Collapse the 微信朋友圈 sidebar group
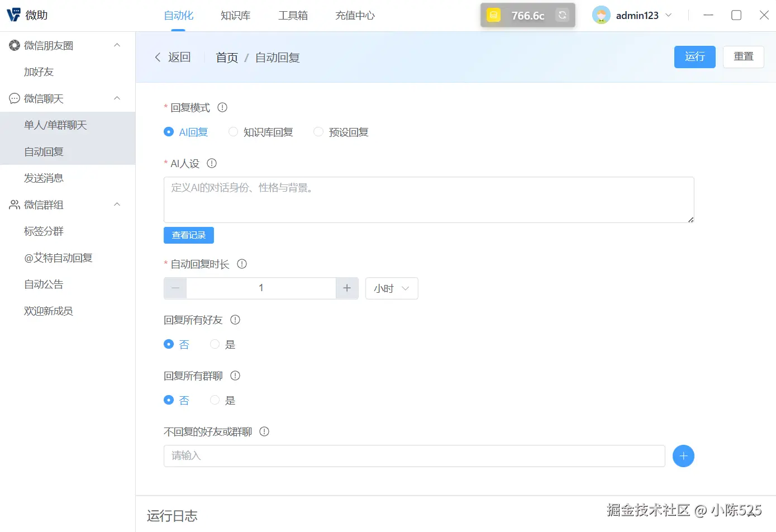This screenshot has width=776, height=532. point(117,45)
